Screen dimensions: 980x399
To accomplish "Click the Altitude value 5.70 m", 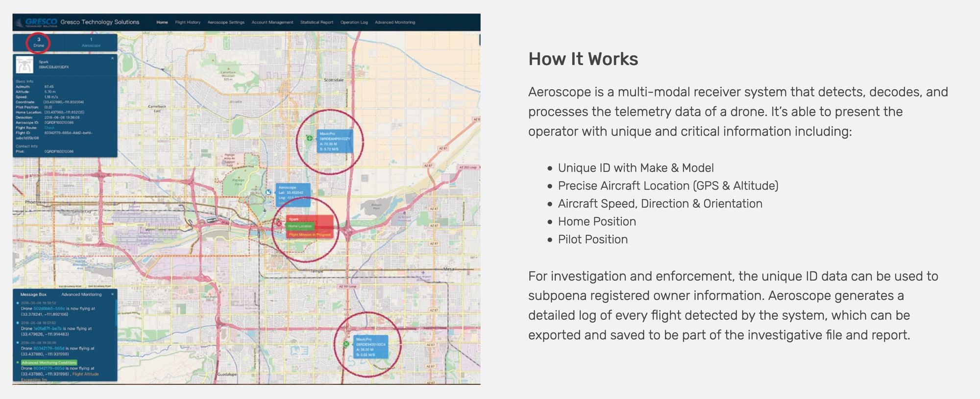I will (x=50, y=92).
